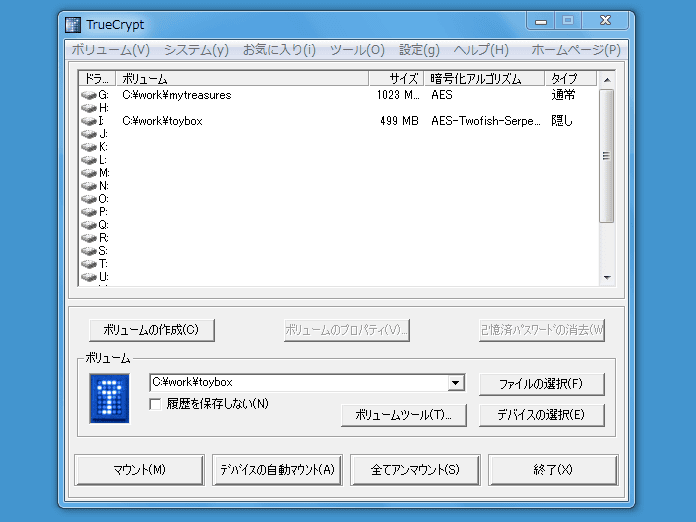Select the M: drive icon

tap(89, 173)
